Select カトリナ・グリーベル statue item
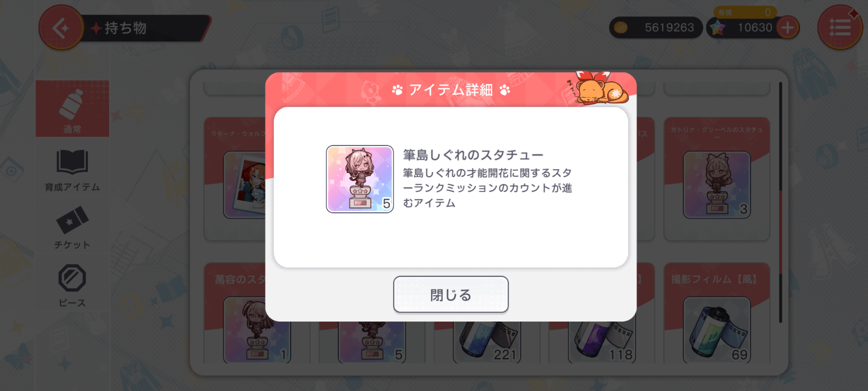Viewport: 868px width, 391px height. pyautogui.click(x=717, y=179)
